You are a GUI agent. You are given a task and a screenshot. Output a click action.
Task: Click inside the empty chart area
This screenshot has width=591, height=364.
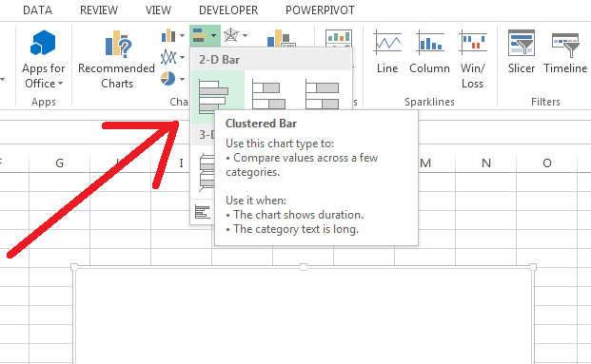click(x=304, y=316)
